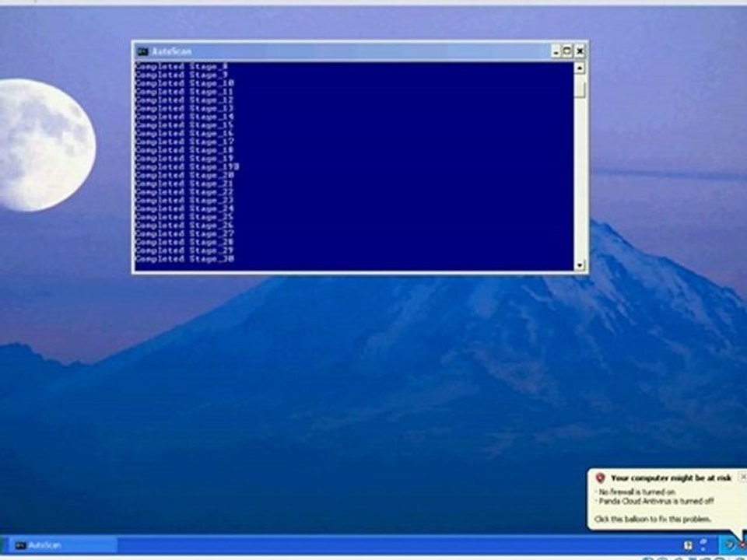
Task: Click the 'Completed Stage_22' line
Action: [x=184, y=192]
